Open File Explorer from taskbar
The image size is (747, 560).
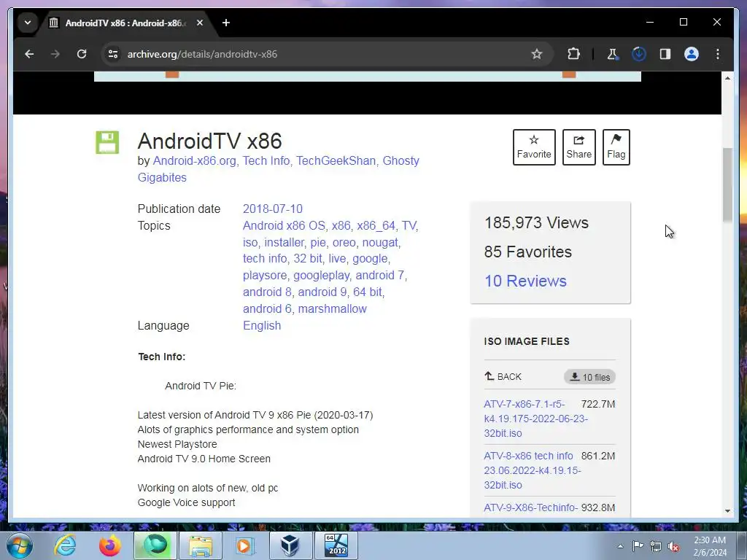point(201,545)
